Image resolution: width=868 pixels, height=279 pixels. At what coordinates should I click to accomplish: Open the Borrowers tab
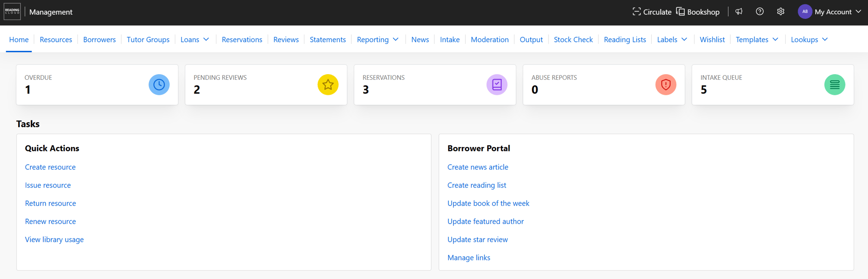(99, 39)
